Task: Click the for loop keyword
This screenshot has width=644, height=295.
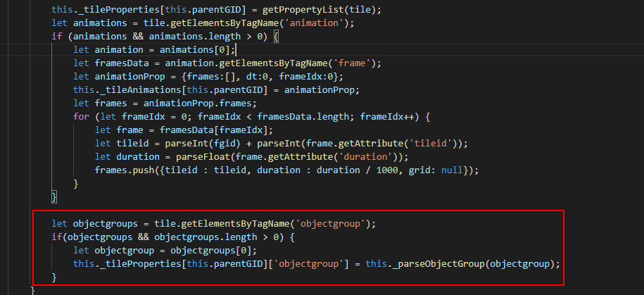Action: [81, 116]
